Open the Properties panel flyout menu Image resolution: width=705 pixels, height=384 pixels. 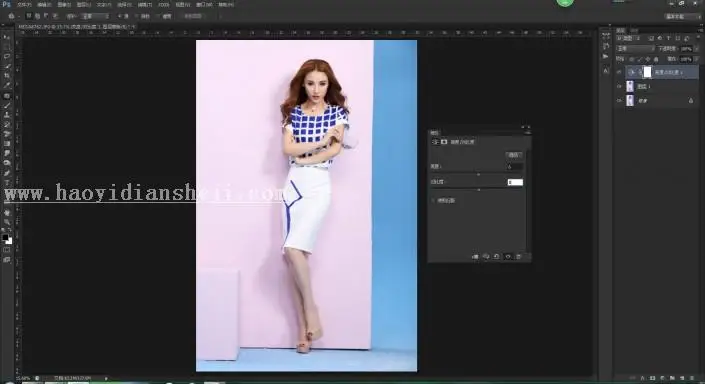pos(528,132)
